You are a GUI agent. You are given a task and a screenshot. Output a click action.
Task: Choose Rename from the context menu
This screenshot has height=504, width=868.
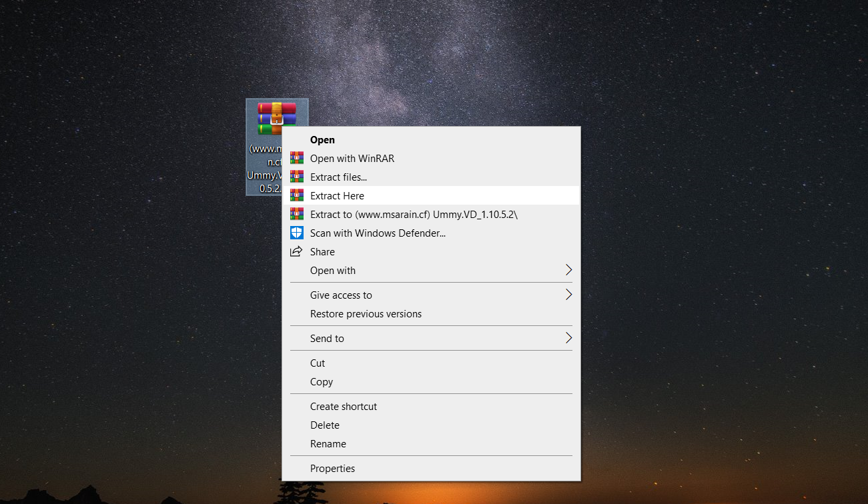(x=432, y=444)
